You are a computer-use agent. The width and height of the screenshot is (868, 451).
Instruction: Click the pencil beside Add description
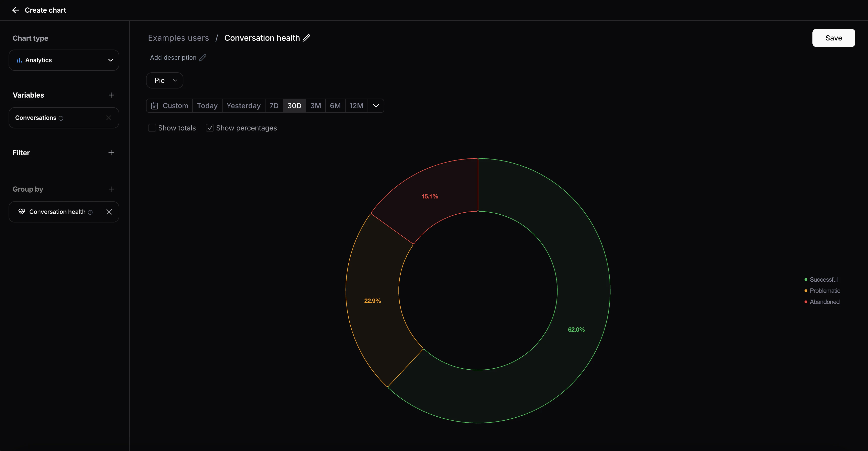point(203,57)
